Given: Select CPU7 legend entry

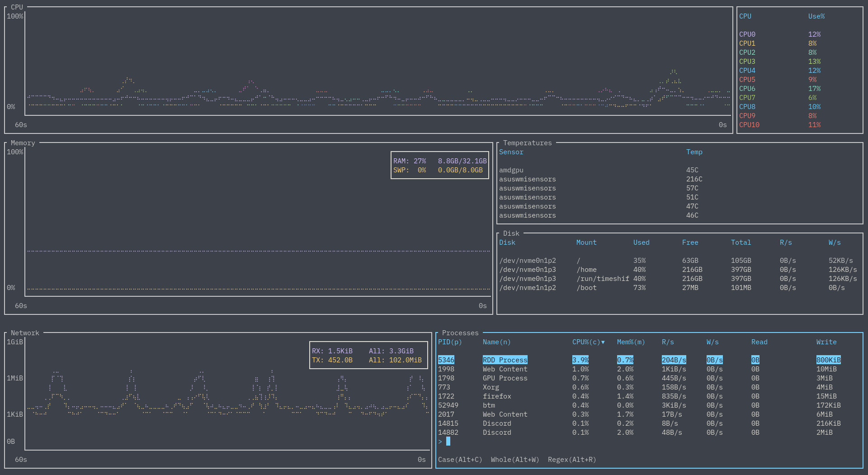Looking at the screenshot, I should (x=800, y=98).
